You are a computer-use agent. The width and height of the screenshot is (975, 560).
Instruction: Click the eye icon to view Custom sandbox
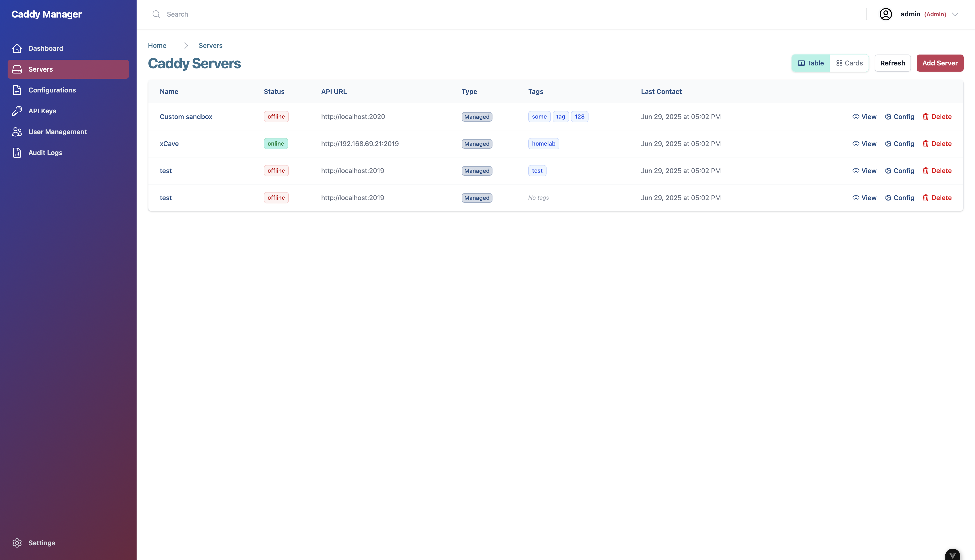tap(856, 117)
